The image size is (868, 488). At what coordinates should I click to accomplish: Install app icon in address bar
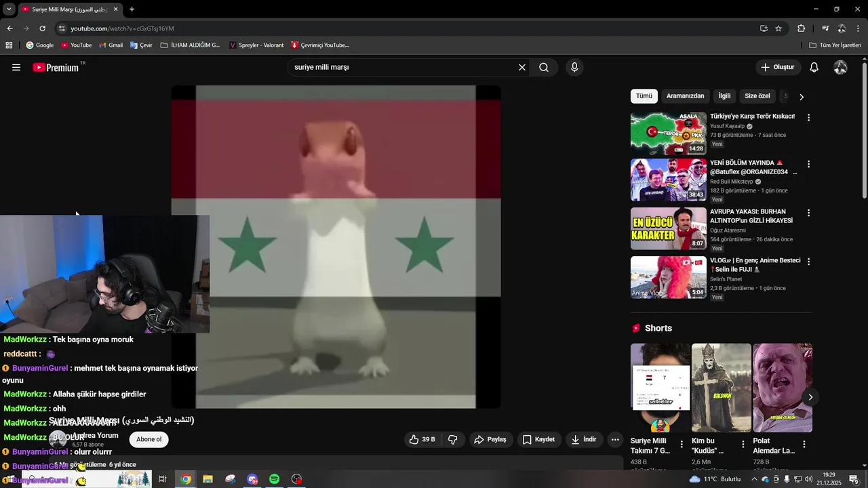764,28
